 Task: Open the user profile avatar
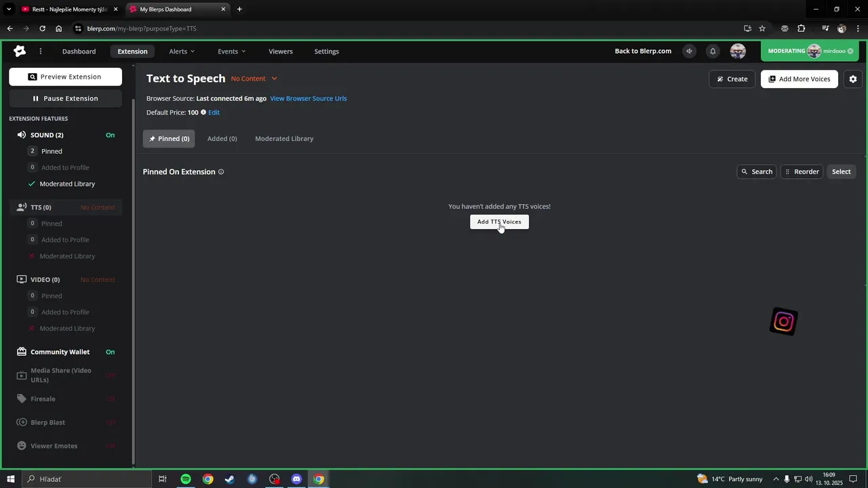coord(738,51)
